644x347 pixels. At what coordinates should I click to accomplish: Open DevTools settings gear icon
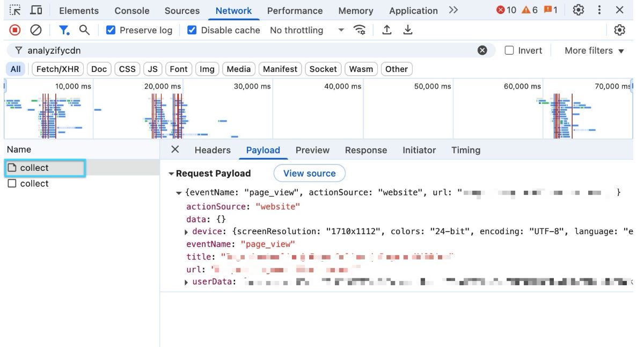point(578,10)
